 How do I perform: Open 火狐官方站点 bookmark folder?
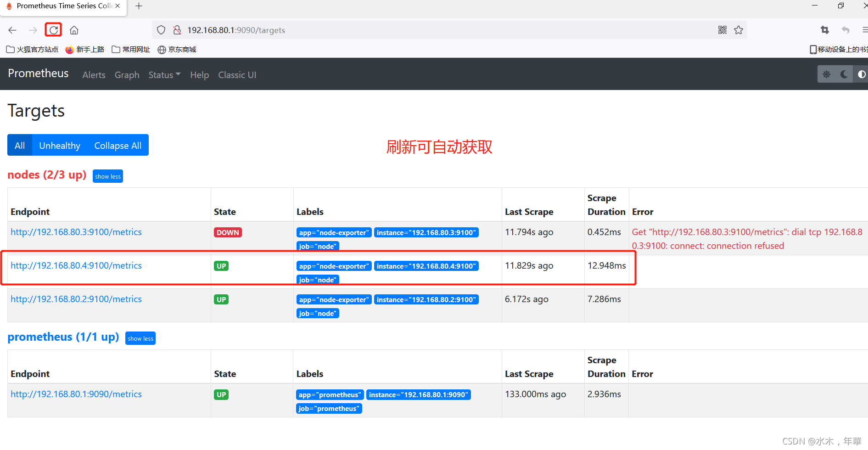tap(32, 50)
